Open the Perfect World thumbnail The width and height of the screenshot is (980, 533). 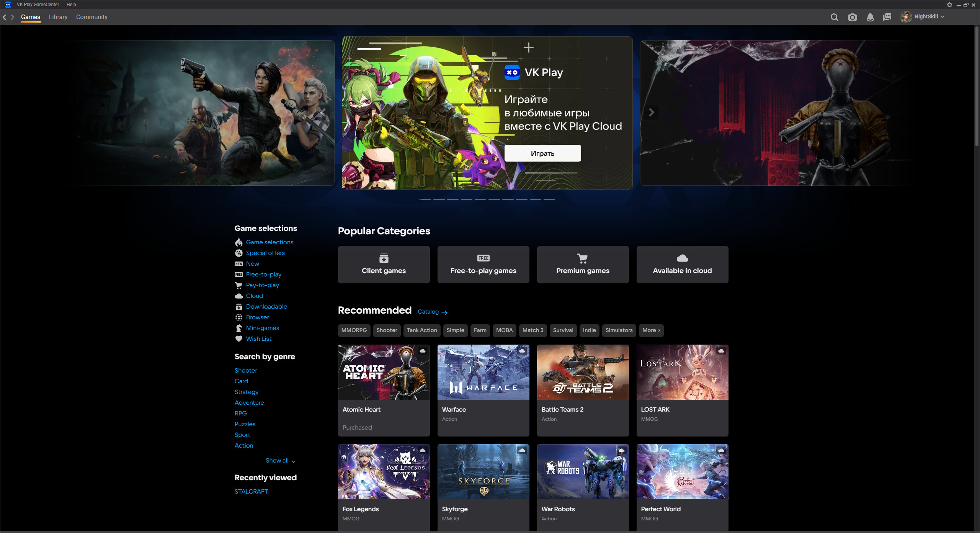682,472
